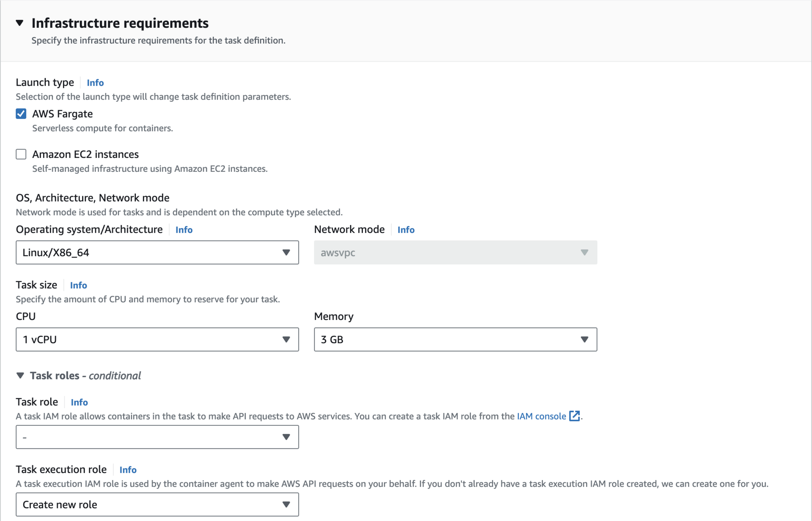Viewport: 812px width, 521px height.
Task: Click the CPU dropdown arrow icon
Action: click(x=286, y=340)
